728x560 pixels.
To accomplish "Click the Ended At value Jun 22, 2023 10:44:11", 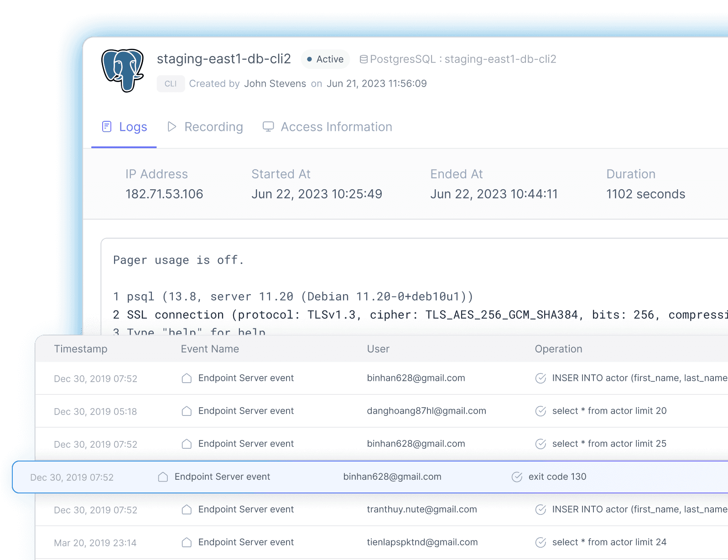I will [x=494, y=194].
